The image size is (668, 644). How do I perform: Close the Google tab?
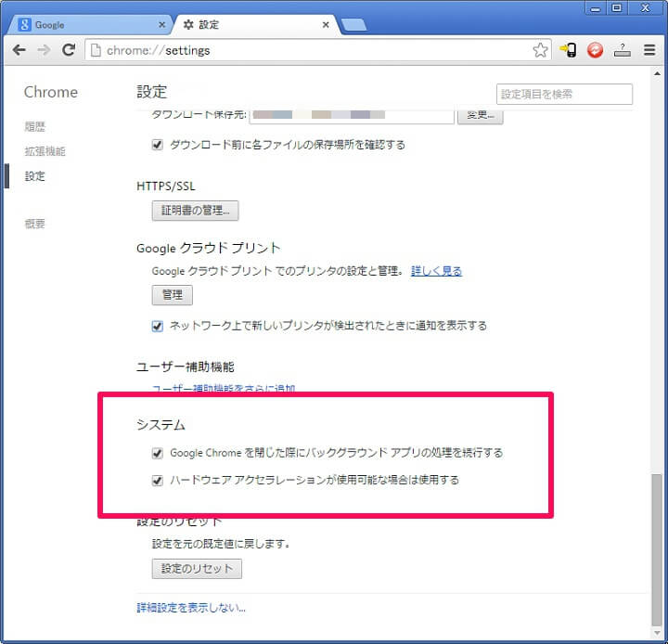point(161,25)
